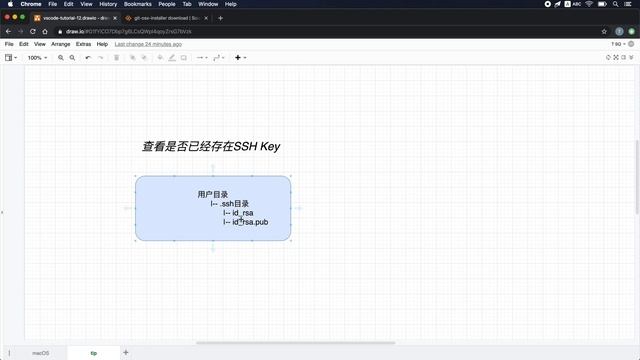Select the SSH Key title text
This screenshot has width=640, height=360.
[x=211, y=146]
